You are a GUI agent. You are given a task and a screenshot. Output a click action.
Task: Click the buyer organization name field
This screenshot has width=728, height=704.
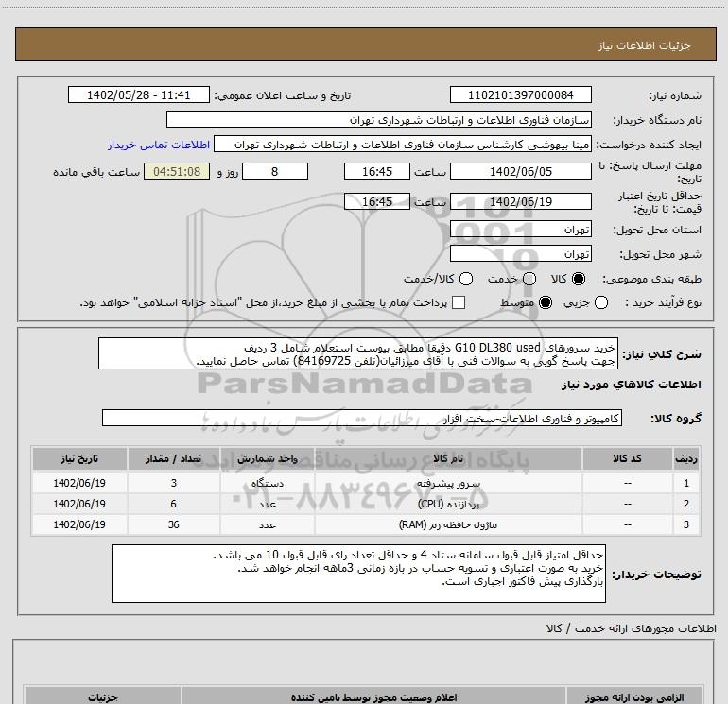(379, 120)
